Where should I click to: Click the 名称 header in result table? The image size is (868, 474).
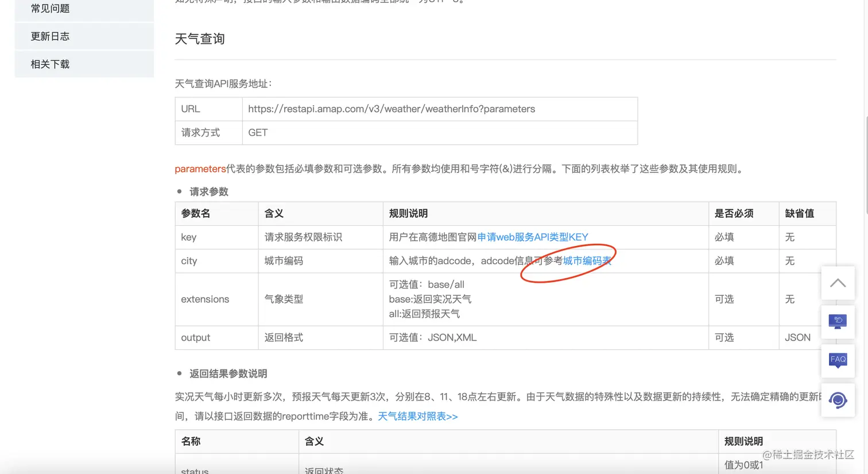[237, 442]
